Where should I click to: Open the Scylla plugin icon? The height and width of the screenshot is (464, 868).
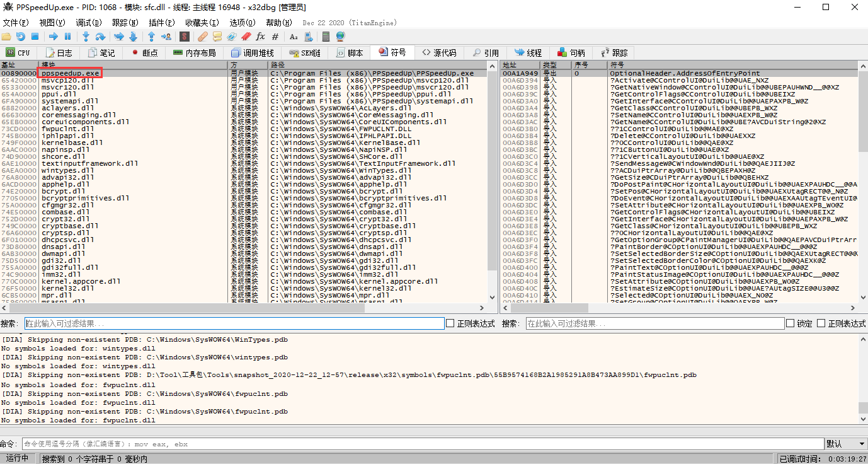[x=185, y=37]
